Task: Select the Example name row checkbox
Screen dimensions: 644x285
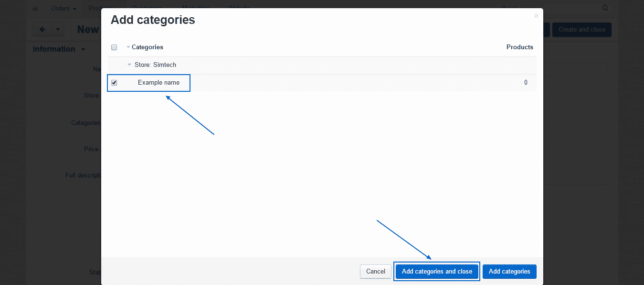Action: tap(114, 82)
